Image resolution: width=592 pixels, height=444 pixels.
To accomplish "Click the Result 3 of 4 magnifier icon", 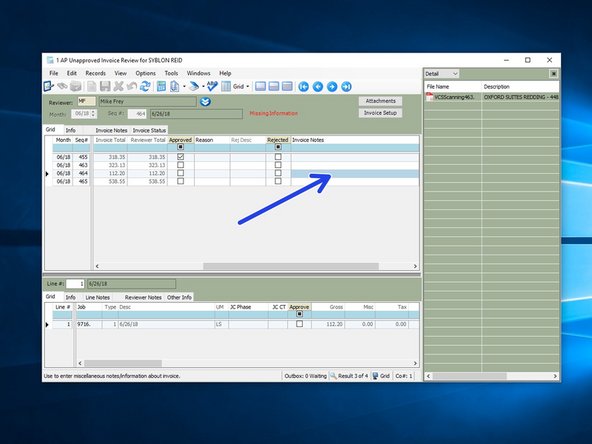I will coord(333,376).
